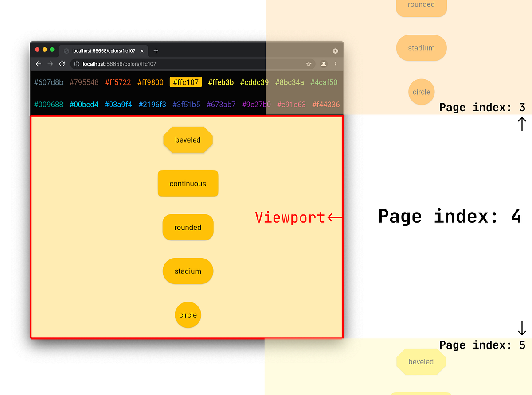The image size is (532, 395).
Task: Open the Chrome three-dot menu
Action: pos(336,64)
